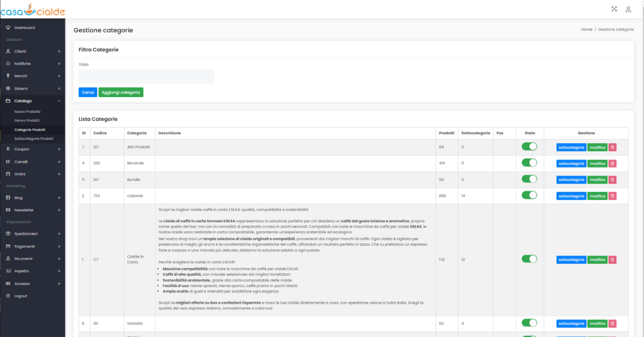Delete the Capsule category via trash icon

click(612, 196)
